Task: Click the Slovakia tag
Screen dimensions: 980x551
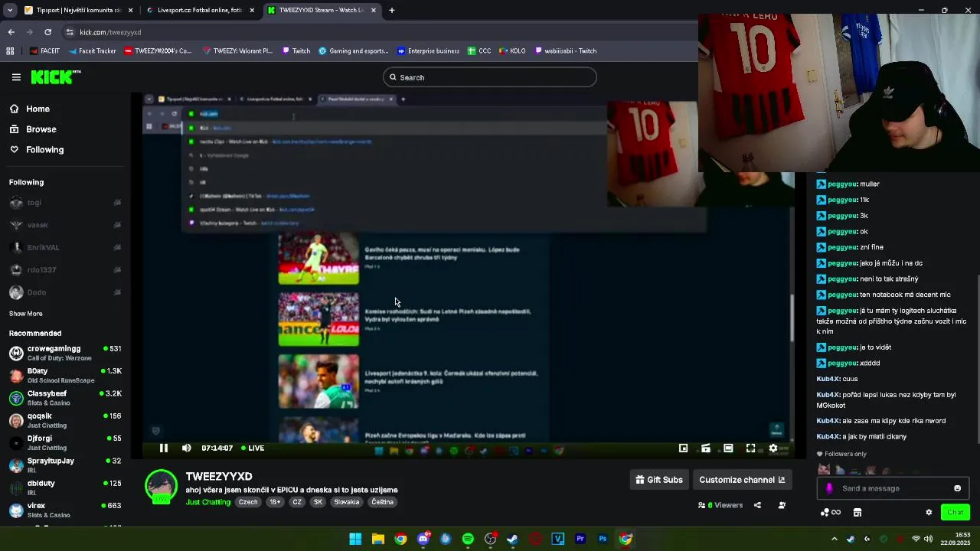Action: (346, 502)
